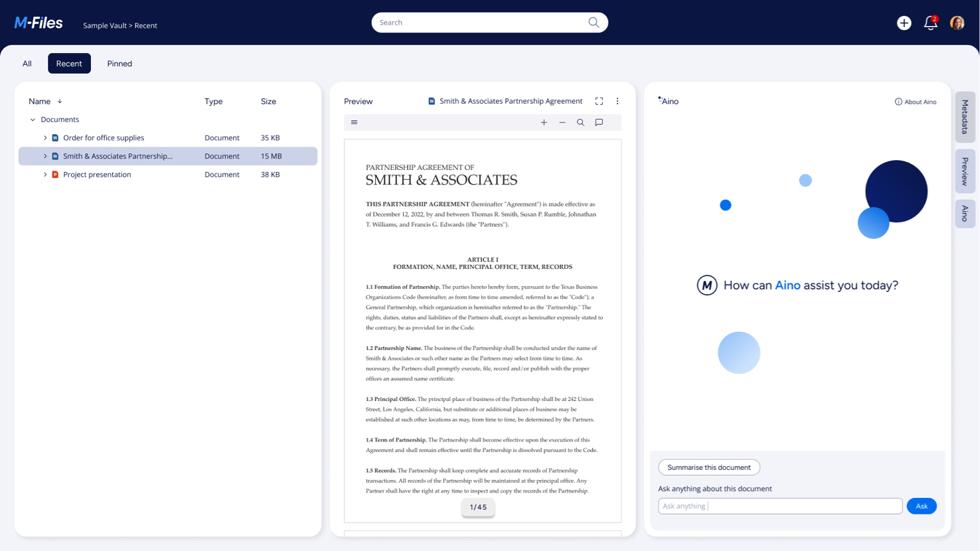The height and width of the screenshot is (551, 980).
Task: Search within the previewed document
Action: pos(580,123)
